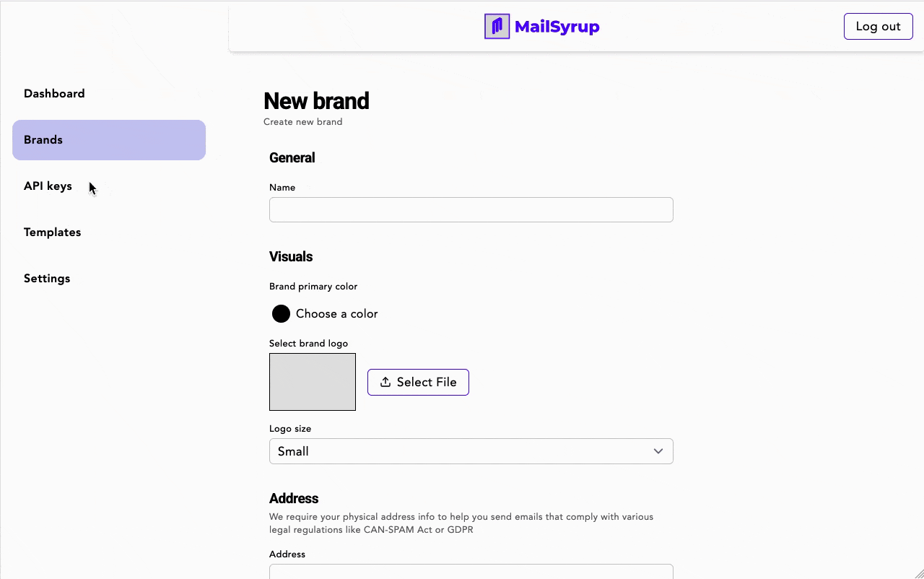
Task: Click the brand logo preview placeholder
Action: [312, 382]
